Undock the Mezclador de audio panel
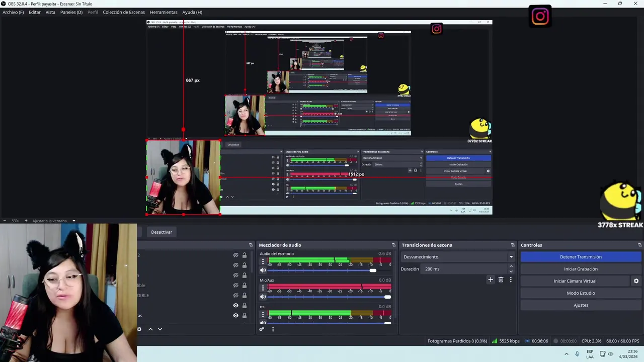Viewport: 644px width, 362px height. pos(393,245)
